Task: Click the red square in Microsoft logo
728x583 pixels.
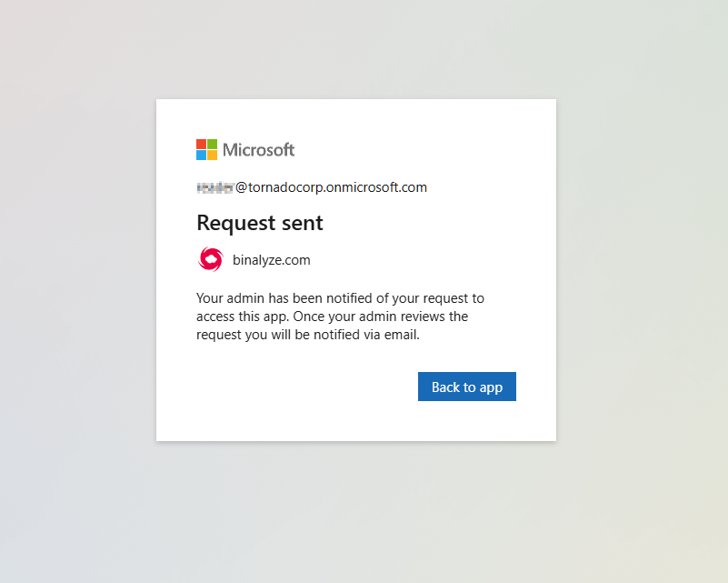Action: [x=202, y=145]
